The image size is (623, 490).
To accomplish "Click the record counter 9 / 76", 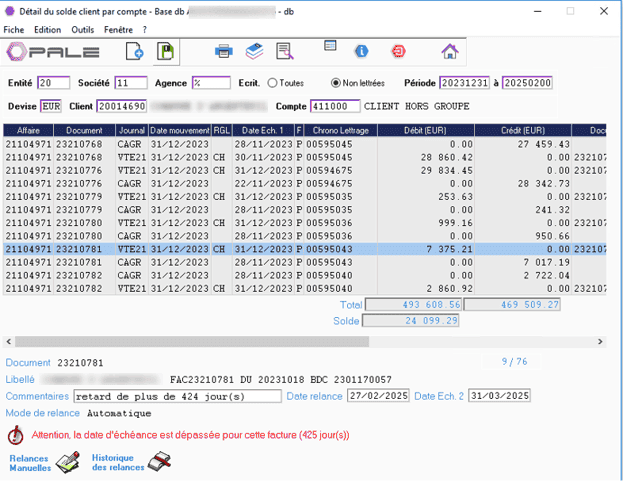I will 515,362.
